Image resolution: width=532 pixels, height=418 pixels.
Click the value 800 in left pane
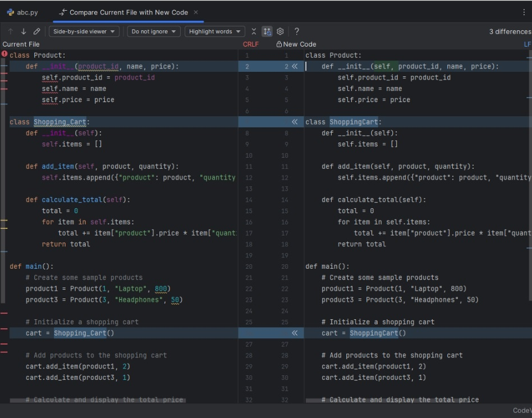tap(161, 289)
